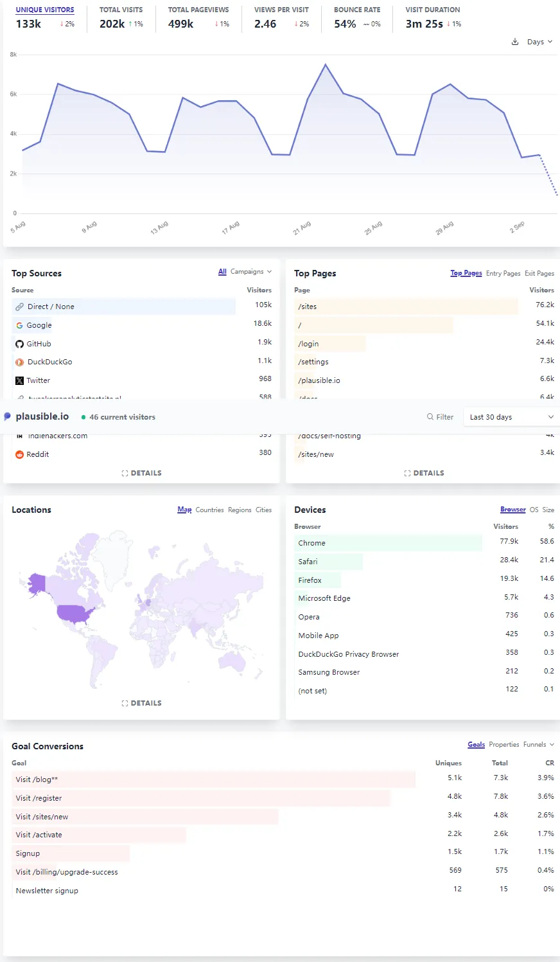Click the Twitter X source icon
This screenshot has width=560, height=962.
tap(19, 380)
